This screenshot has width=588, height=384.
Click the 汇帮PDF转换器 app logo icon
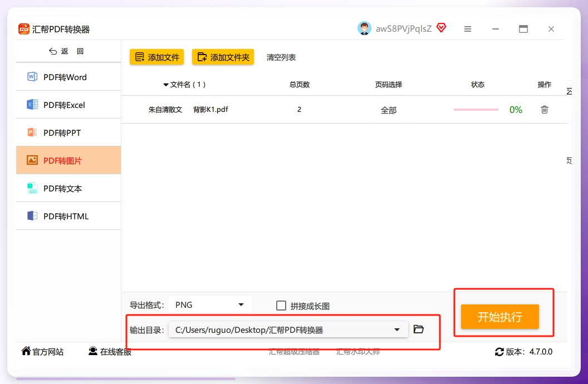coord(23,29)
